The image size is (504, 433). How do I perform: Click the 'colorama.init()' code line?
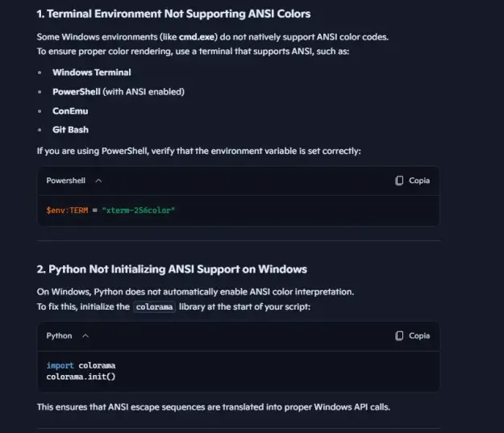pyautogui.click(x=81, y=377)
